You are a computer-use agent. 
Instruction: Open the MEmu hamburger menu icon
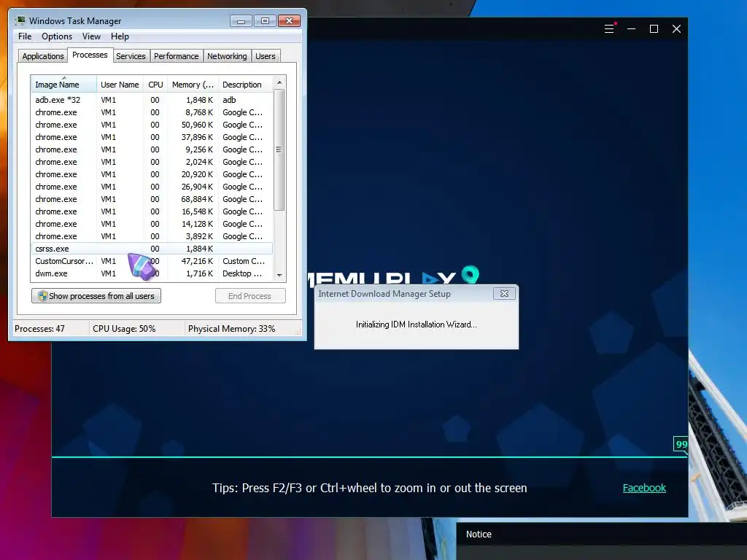(609, 29)
